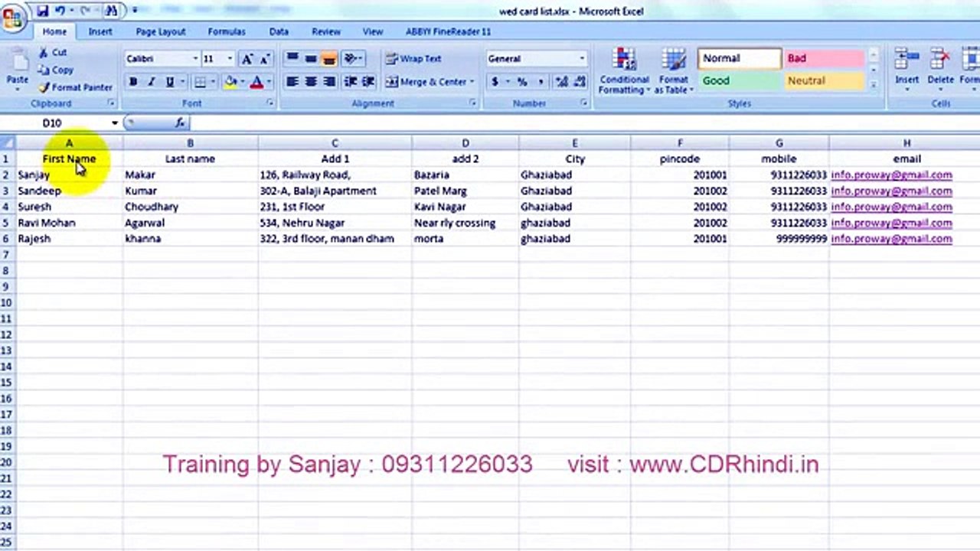
Task: Decrease font size with Shrink Font
Action: [264, 59]
